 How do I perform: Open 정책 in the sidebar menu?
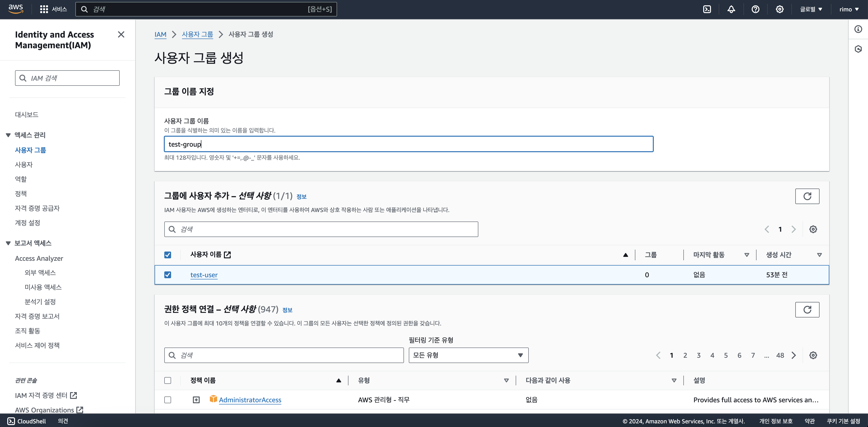click(21, 193)
